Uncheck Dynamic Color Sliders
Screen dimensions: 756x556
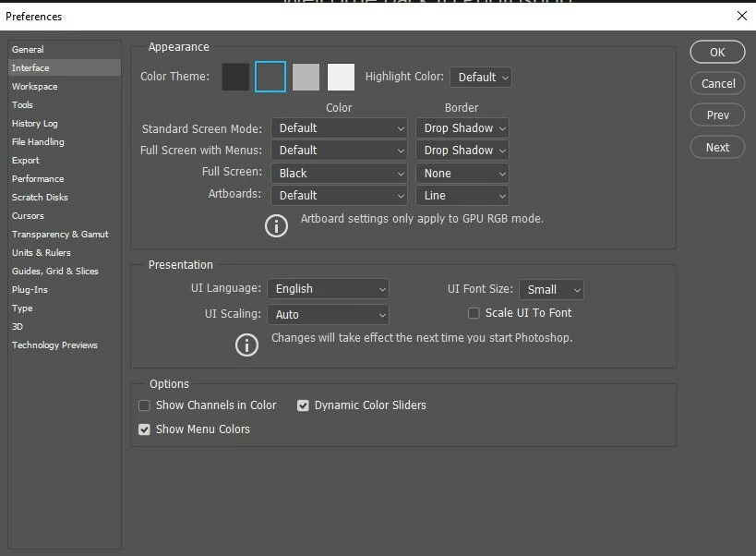coord(303,405)
